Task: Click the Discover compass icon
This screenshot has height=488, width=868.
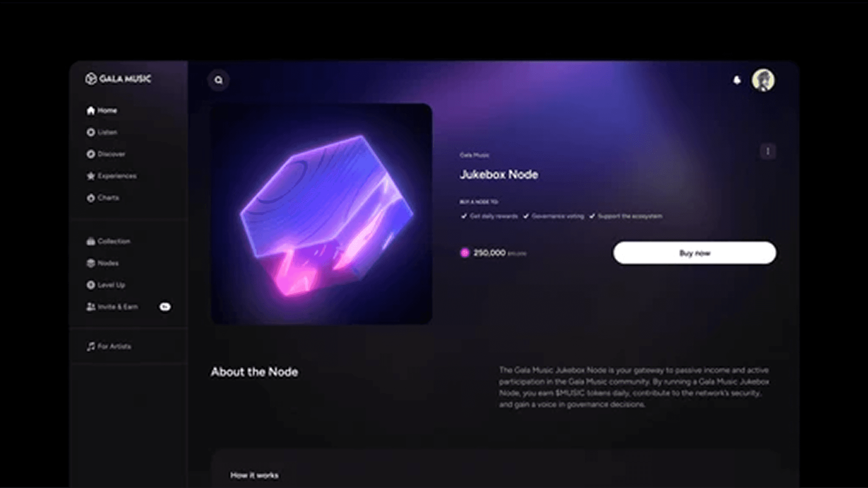Action: click(x=91, y=154)
